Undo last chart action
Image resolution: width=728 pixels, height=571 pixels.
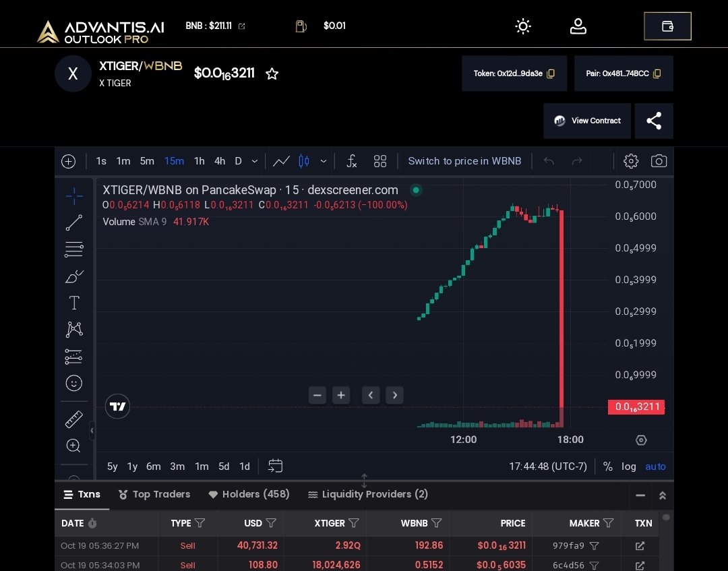[549, 161]
